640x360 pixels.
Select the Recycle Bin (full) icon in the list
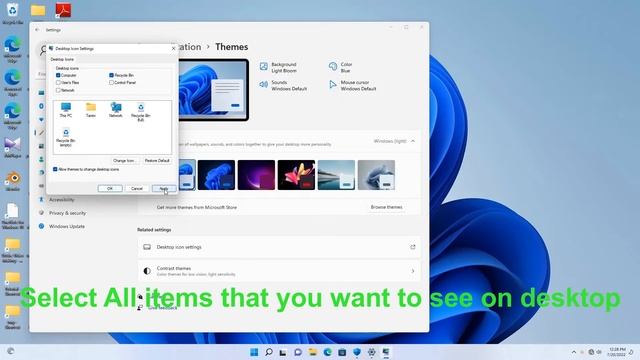point(141,112)
